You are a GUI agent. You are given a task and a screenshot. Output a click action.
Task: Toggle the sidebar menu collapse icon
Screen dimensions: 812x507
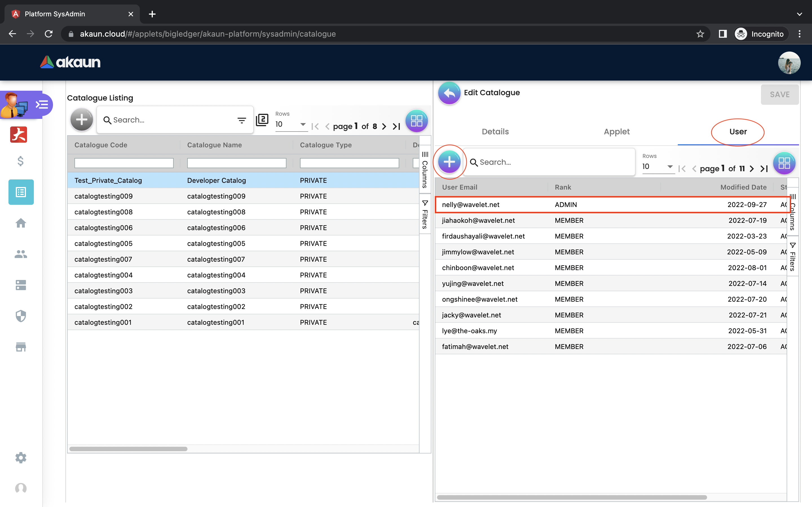[x=42, y=105]
